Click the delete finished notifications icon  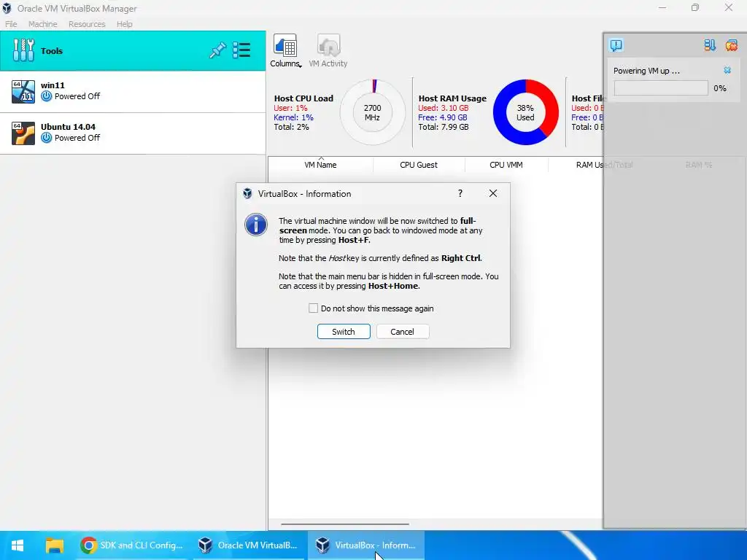(x=731, y=45)
